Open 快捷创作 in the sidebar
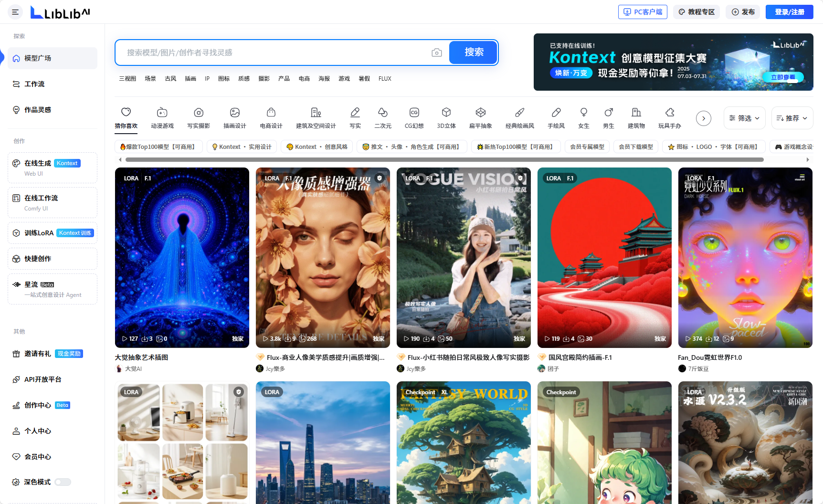This screenshot has width=823, height=504. coord(53,259)
